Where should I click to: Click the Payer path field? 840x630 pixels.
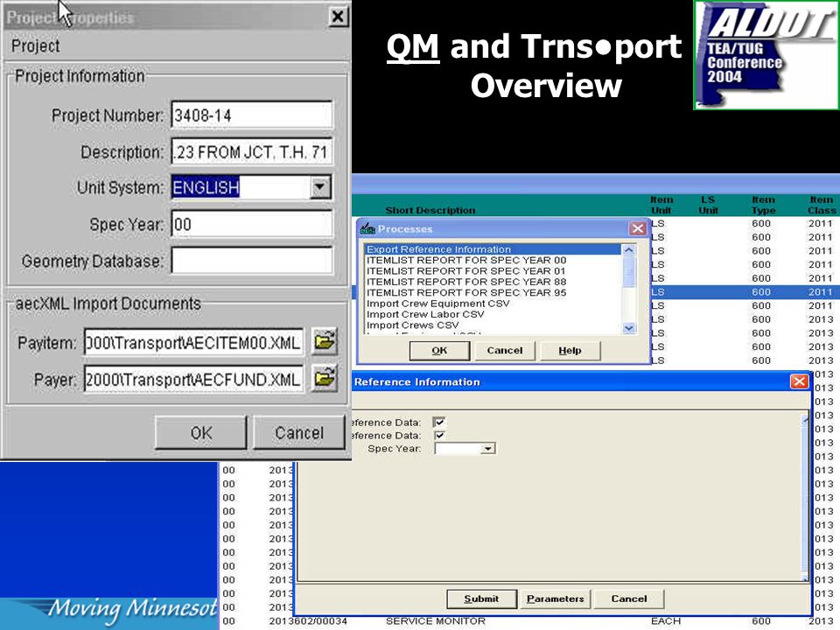tap(193, 379)
